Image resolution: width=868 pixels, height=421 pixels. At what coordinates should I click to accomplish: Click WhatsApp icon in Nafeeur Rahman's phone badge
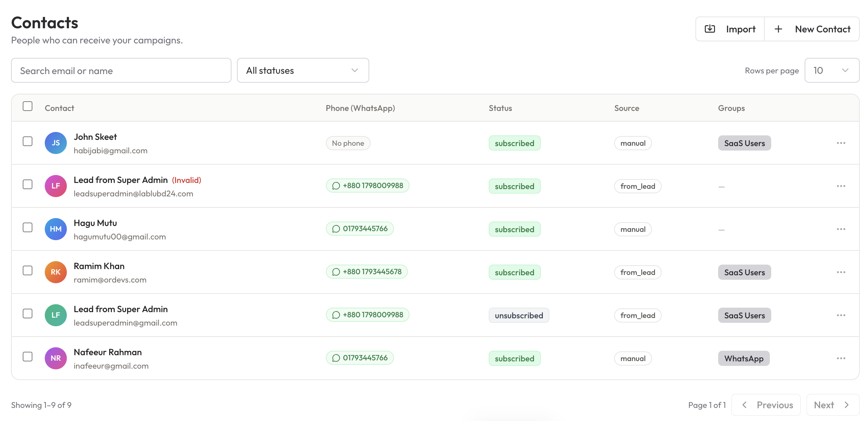click(336, 358)
